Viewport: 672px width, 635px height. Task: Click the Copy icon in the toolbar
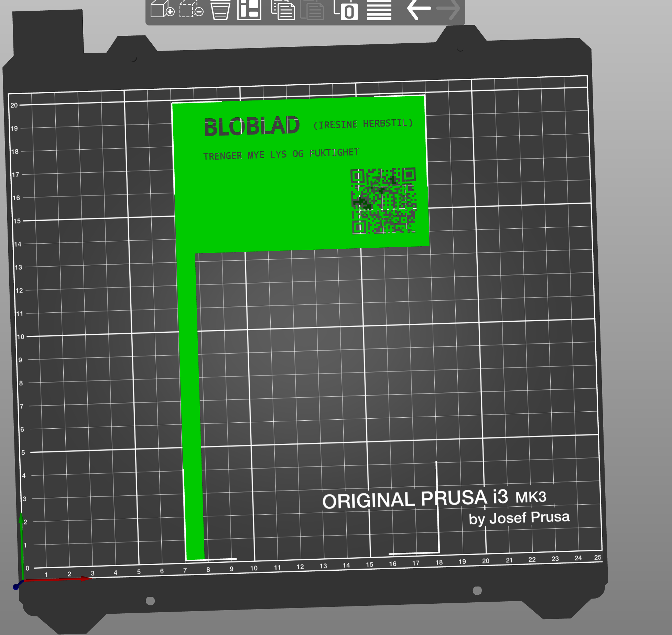[x=283, y=10]
